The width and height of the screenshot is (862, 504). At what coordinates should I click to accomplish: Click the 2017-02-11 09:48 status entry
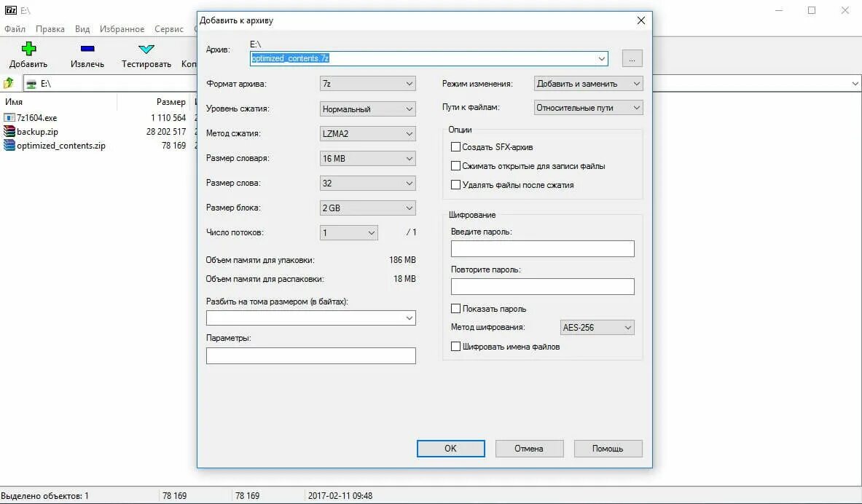point(340,496)
